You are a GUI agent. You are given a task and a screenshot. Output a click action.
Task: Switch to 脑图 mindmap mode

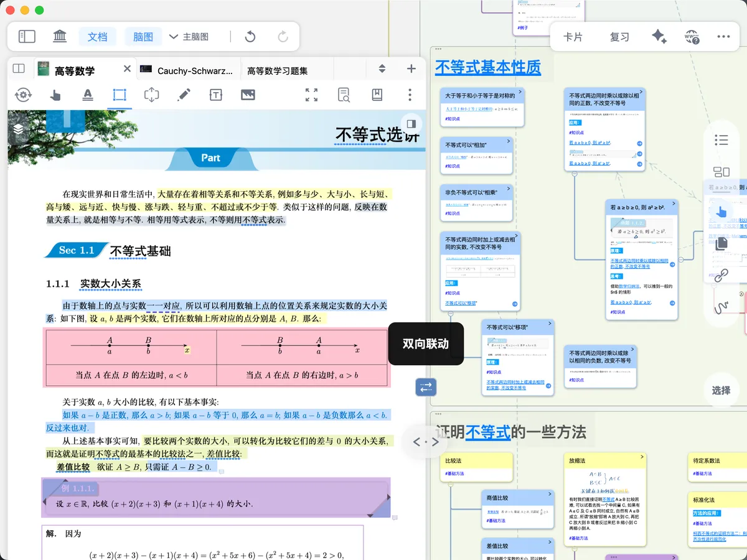click(143, 37)
